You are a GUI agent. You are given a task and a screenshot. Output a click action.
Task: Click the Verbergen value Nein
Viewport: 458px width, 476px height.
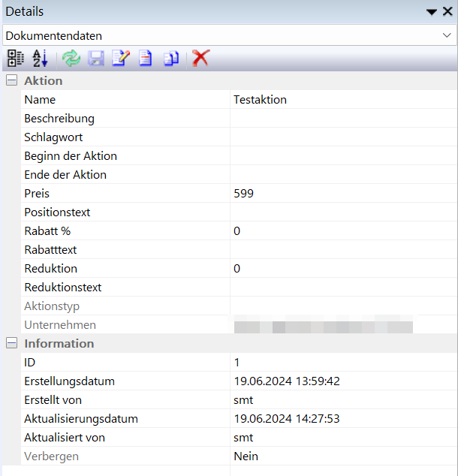click(246, 456)
